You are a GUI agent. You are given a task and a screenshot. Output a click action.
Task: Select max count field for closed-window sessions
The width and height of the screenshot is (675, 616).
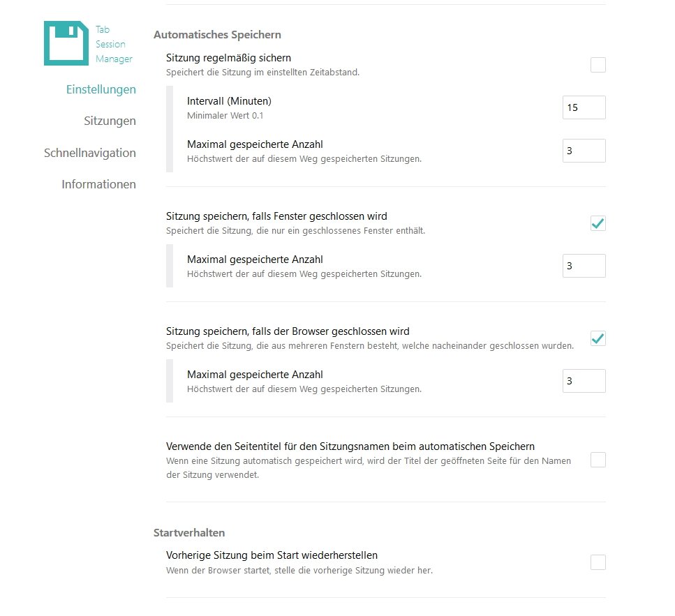pyautogui.click(x=584, y=266)
